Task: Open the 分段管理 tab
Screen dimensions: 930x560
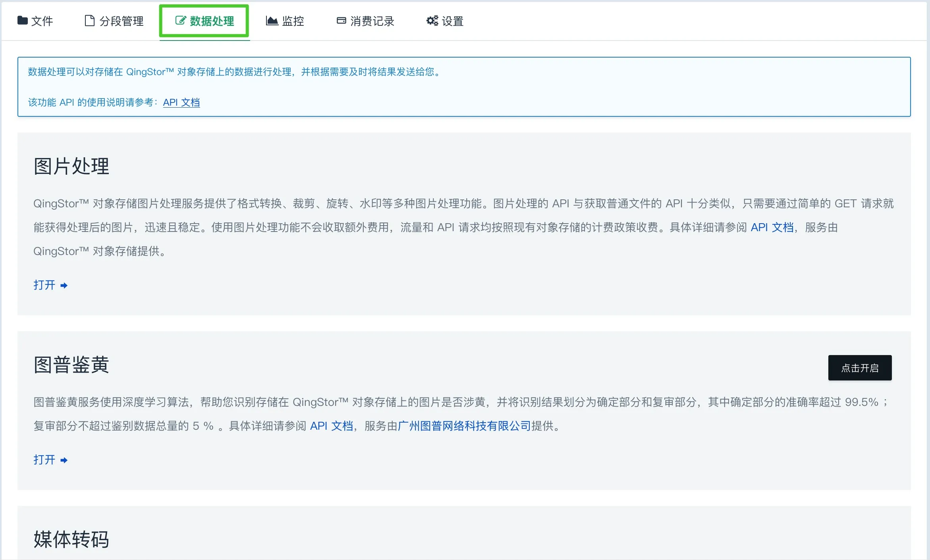Action: [121, 21]
